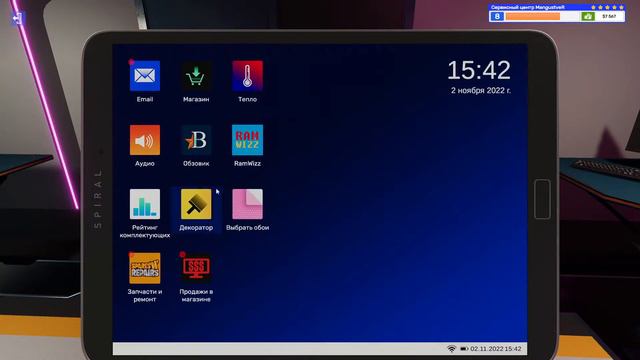
Task: Click the exit icon at top left
Action: click(18, 18)
